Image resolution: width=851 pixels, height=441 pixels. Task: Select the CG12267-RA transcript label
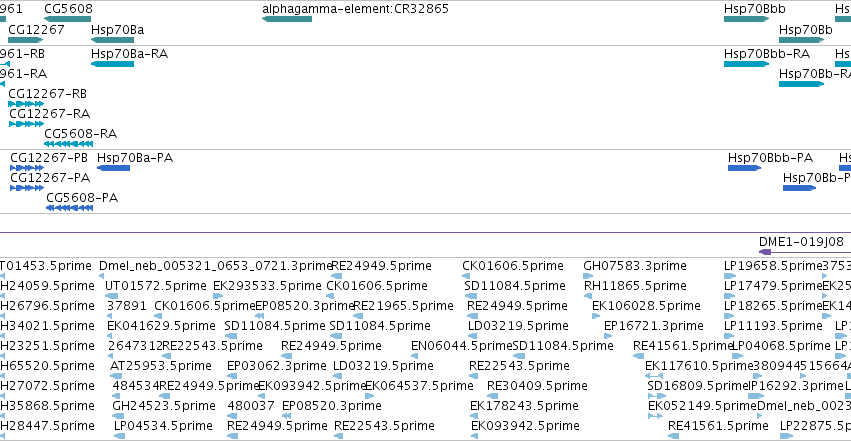[x=50, y=114]
